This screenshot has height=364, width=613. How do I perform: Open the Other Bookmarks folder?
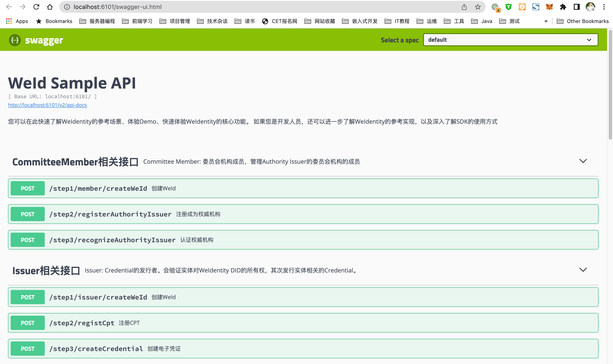coord(583,21)
